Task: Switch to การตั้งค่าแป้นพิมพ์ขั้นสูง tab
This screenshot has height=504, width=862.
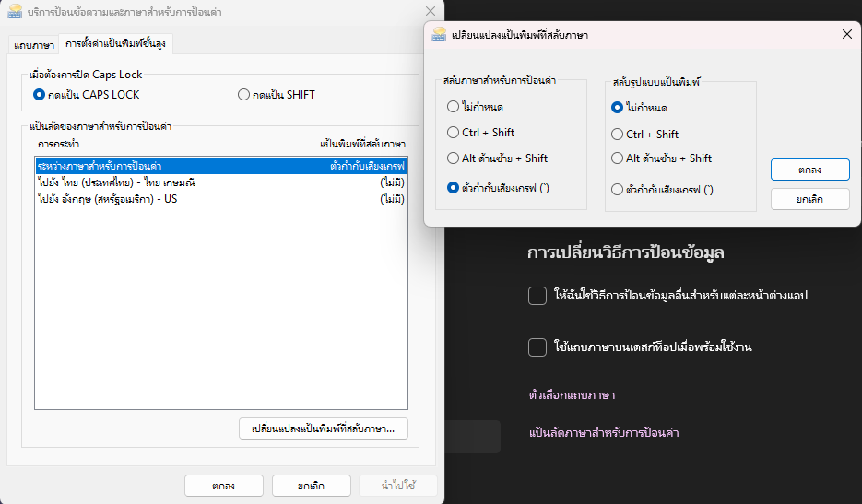Action: [x=115, y=43]
